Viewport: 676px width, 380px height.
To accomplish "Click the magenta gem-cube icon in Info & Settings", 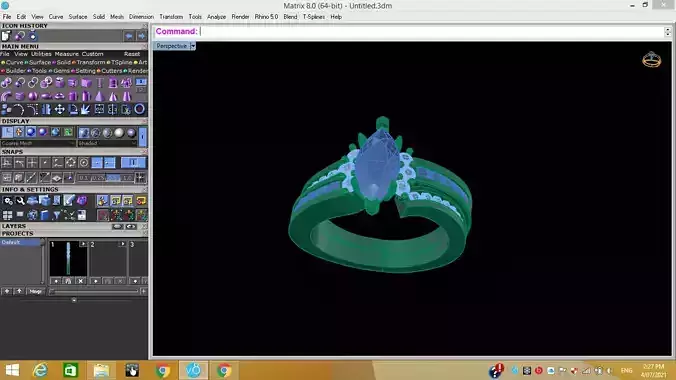I will pyautogui.click(x=81, y=201).
